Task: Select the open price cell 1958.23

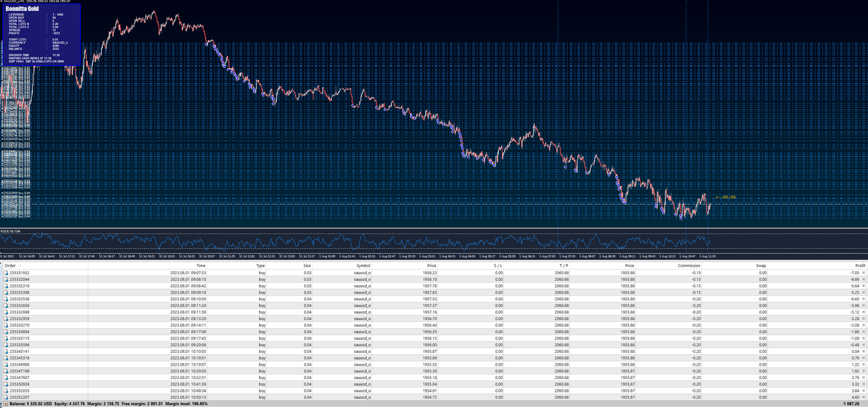Action: (x=430, y=273)
